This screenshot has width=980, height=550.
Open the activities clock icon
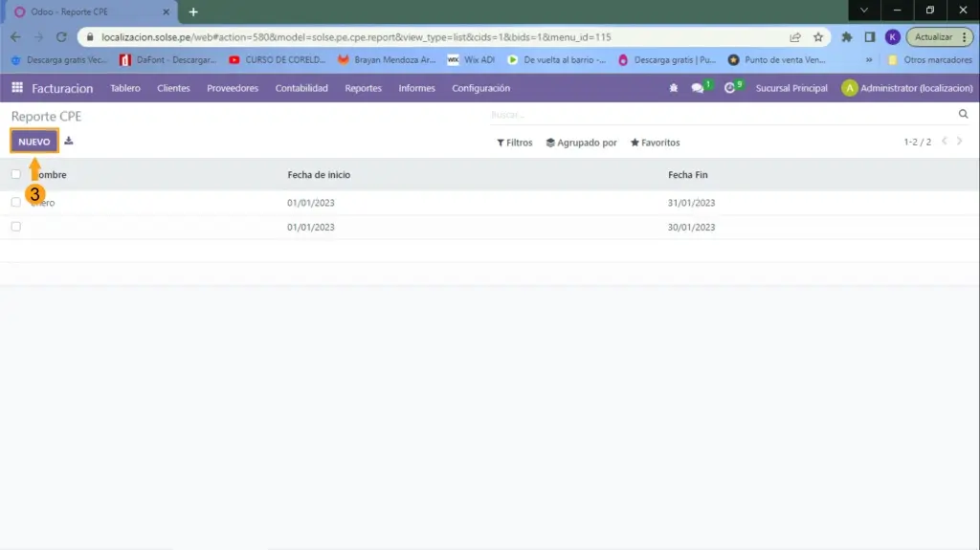click(730, 88)
